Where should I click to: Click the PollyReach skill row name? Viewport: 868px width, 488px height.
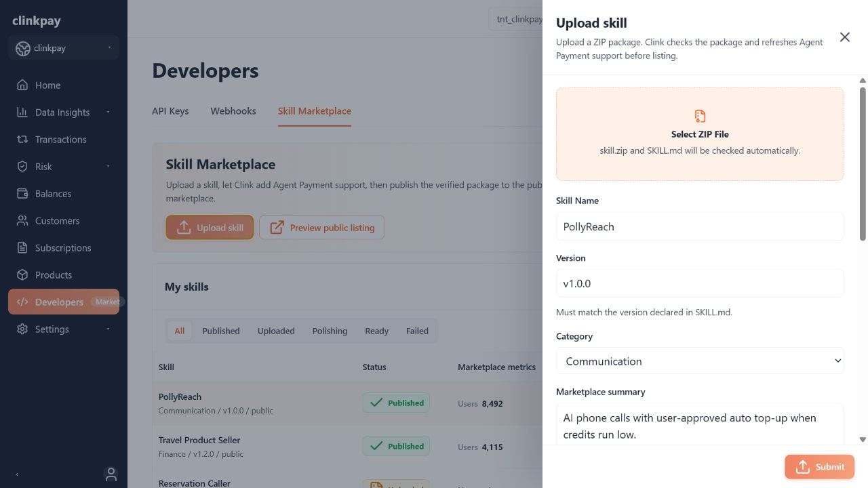coord(180,396)
